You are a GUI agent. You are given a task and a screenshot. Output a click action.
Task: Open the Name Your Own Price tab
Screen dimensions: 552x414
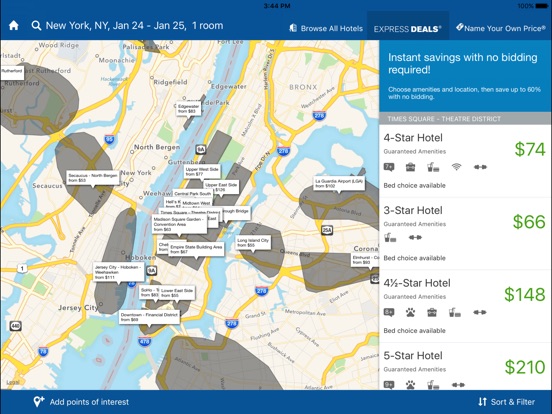(501, 28)
